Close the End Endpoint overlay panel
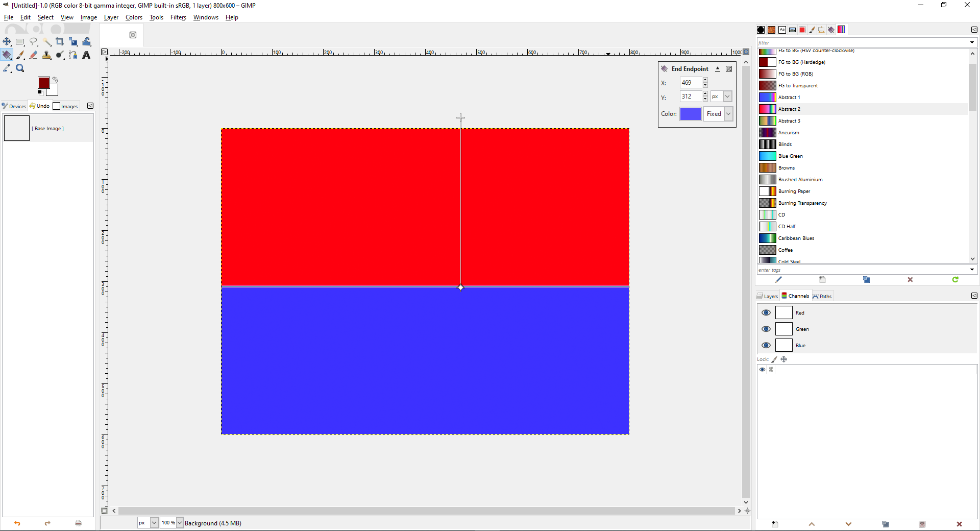 729,69
